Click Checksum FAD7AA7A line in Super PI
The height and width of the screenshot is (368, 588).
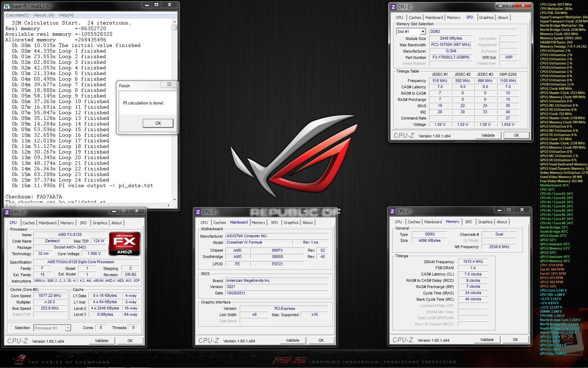pos(34,197)
